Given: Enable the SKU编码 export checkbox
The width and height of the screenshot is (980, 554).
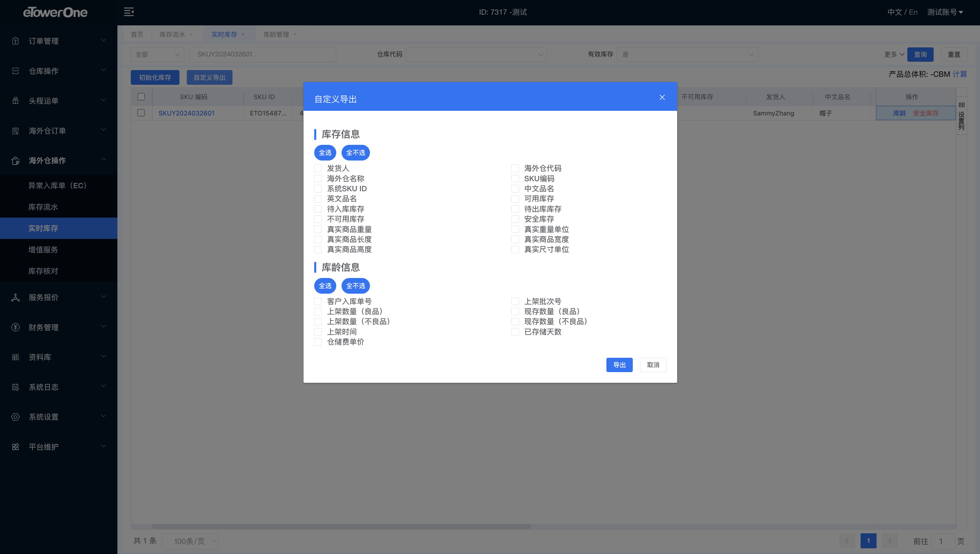Looking at the screenshot, I should pyautogui.click(x=515, y=179).
